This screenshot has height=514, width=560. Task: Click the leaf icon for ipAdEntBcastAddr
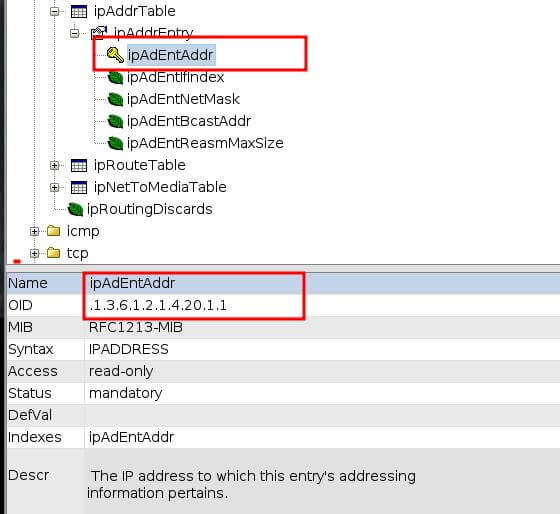click(x=115, y=121)
